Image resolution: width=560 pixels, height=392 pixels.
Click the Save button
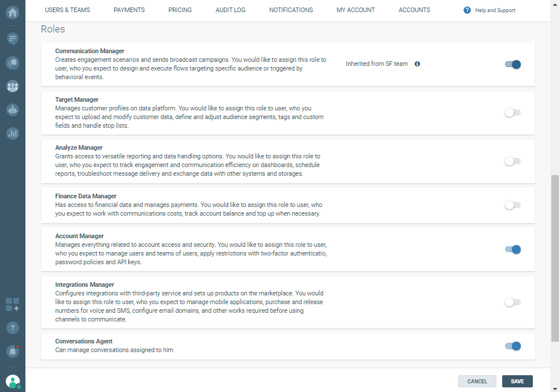[517, 381]
